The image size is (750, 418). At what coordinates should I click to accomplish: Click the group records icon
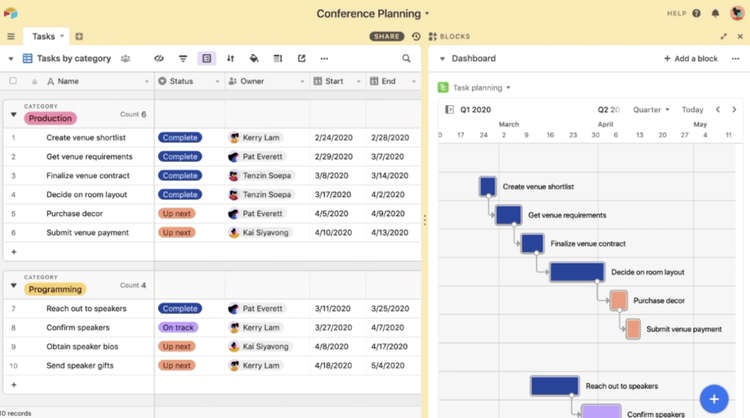tap(207, 59)
